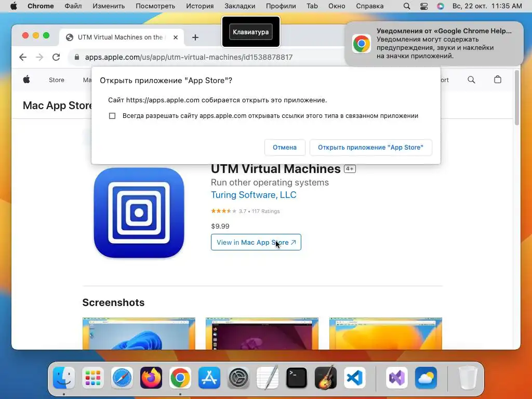Open a new tab with plus icon

[195, 37]
